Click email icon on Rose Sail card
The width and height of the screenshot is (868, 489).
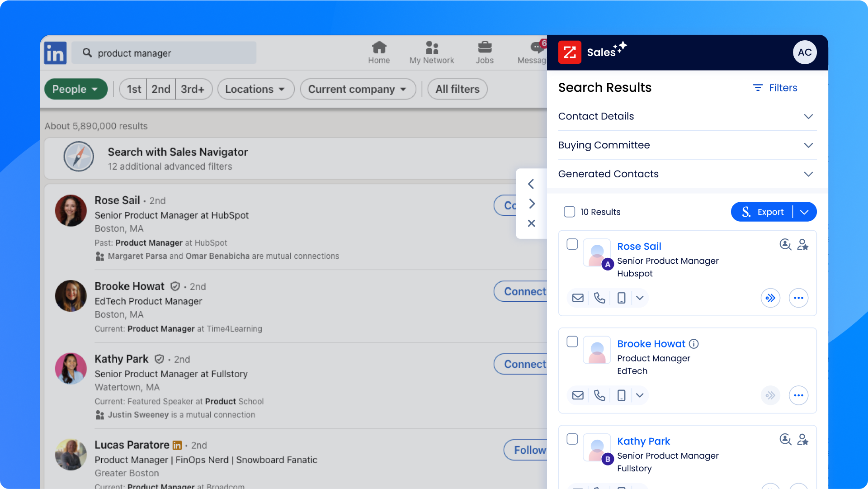pos(578,298)
